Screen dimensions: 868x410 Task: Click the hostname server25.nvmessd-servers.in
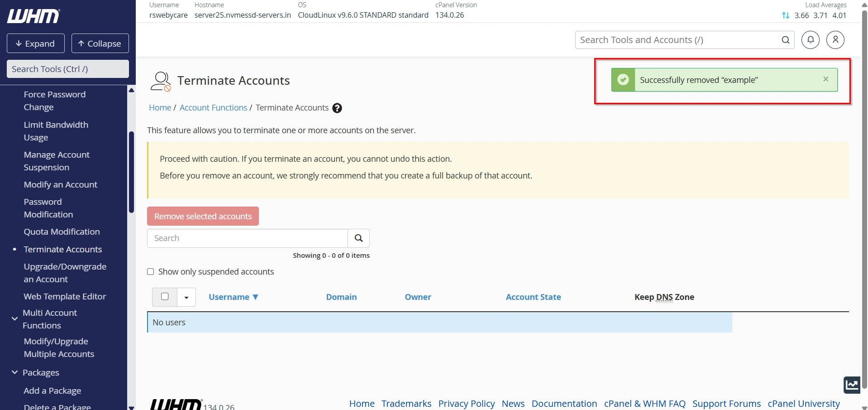pyautogui.click(x=243, y=15)
